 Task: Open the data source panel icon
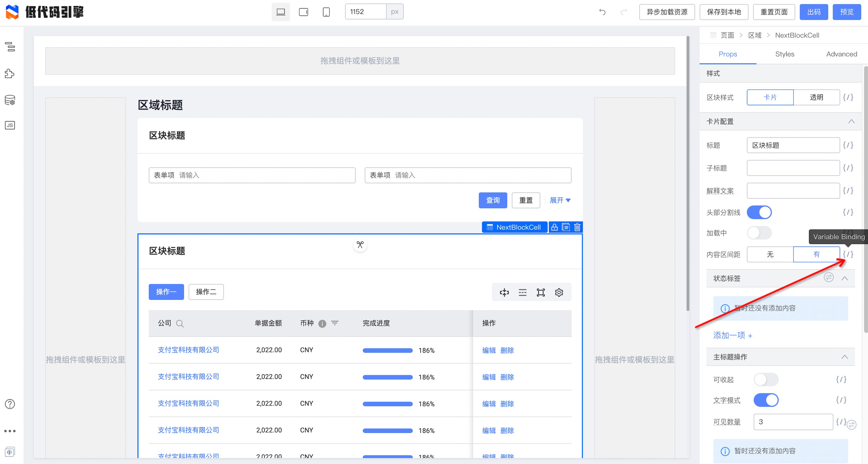pyautogui.click(x=10, y=100)
